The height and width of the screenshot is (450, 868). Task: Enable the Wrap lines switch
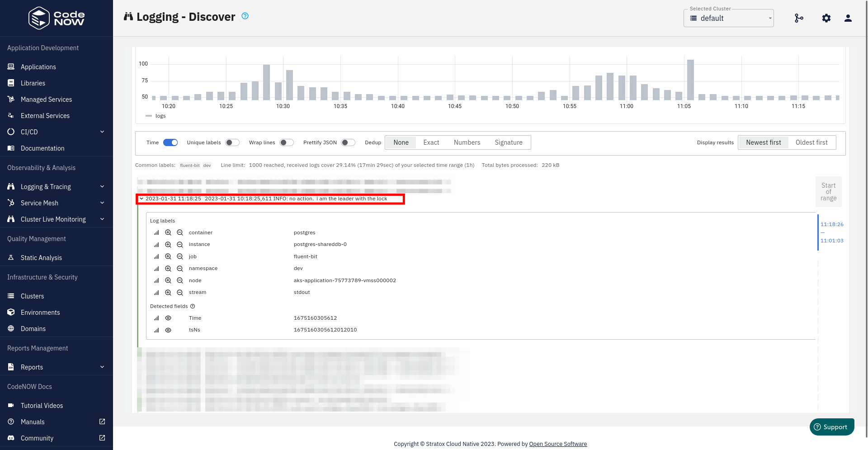(x=287, y=142)
